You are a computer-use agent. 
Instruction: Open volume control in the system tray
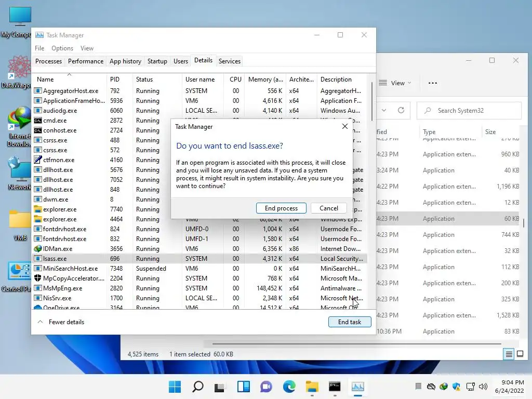[483, 386]
